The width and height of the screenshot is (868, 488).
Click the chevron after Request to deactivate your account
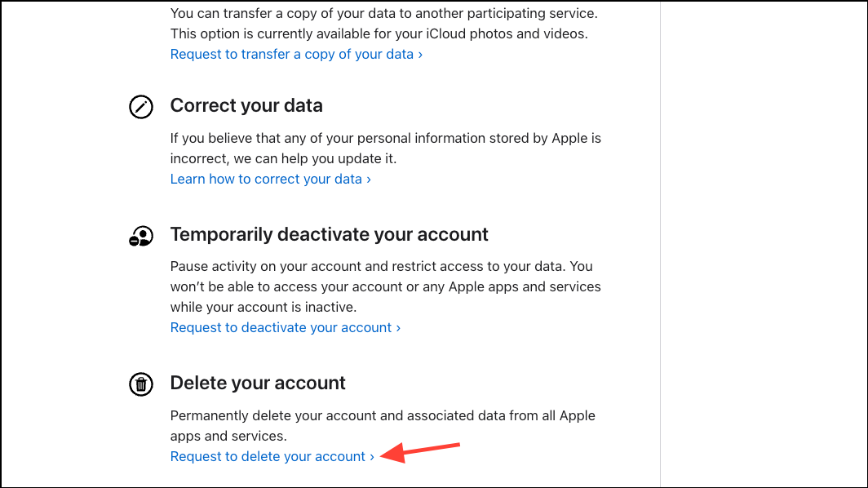pyautogui.click(x=397, y=327)
